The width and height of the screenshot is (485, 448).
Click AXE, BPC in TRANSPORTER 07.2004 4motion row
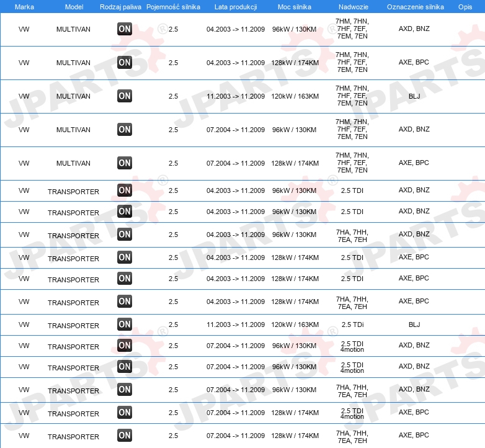pyautogui.click(x=414, y=412)
